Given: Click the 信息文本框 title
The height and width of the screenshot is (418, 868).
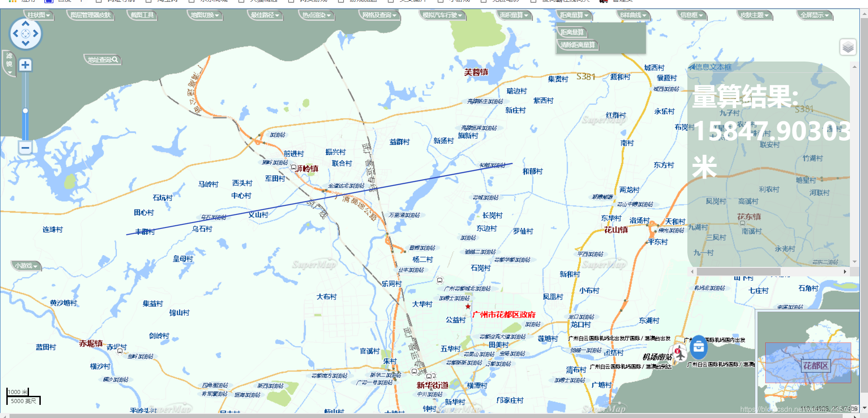Looking at the screenshot, I should click(714, 67).
